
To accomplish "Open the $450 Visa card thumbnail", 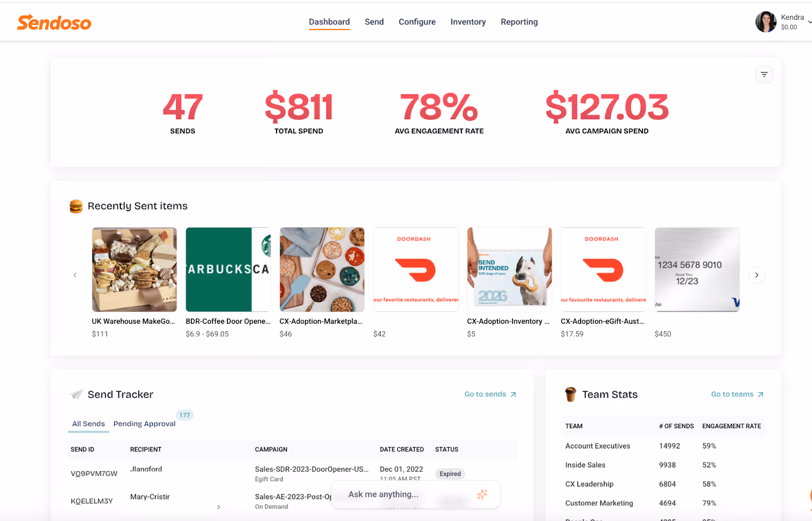I will [697, 269].
